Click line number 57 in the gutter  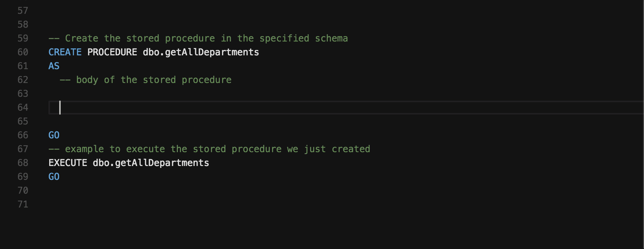point(23,11)
